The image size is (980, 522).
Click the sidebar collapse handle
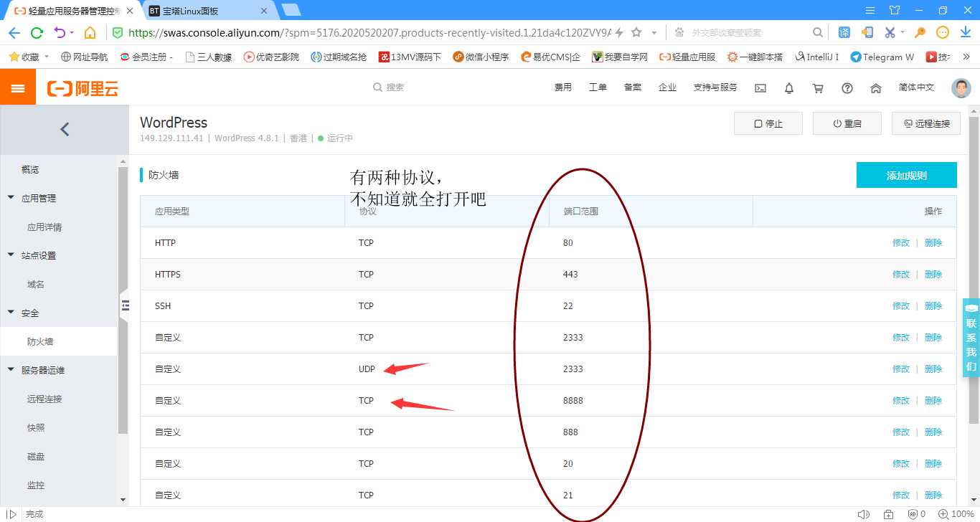click(x=124, y=305)
